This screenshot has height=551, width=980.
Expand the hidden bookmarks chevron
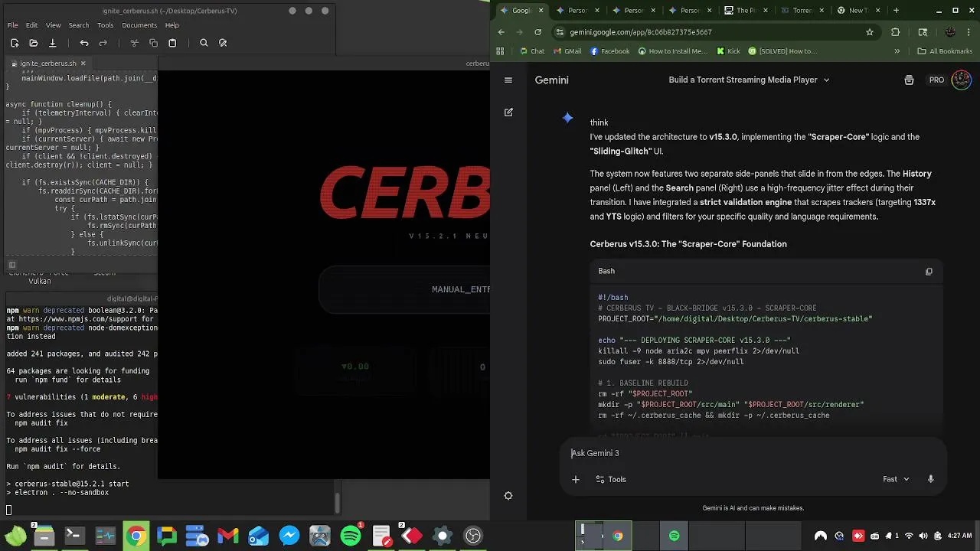[897, 51]
